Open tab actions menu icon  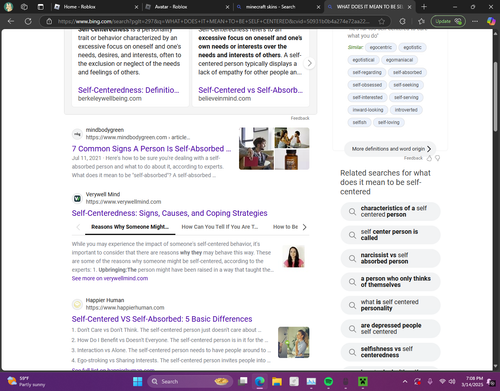(x=40, y=7)
